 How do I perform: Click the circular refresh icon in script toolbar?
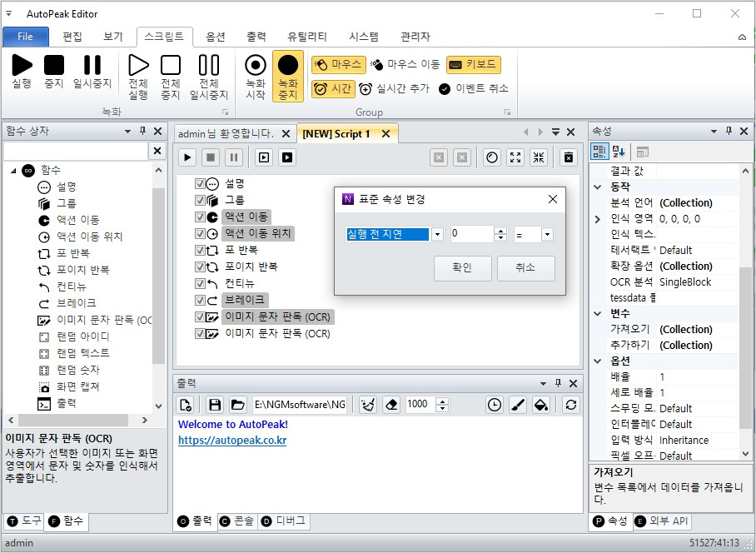[x=492, y=157]
